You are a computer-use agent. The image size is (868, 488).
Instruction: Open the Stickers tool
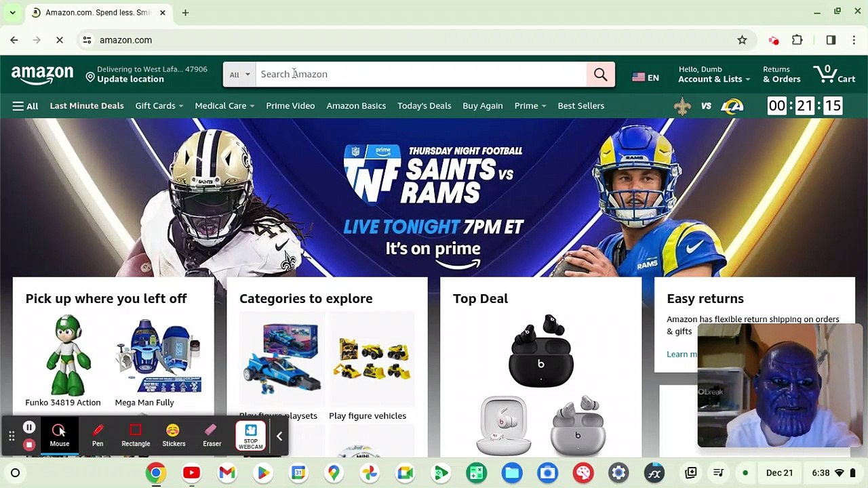[174, 435]
